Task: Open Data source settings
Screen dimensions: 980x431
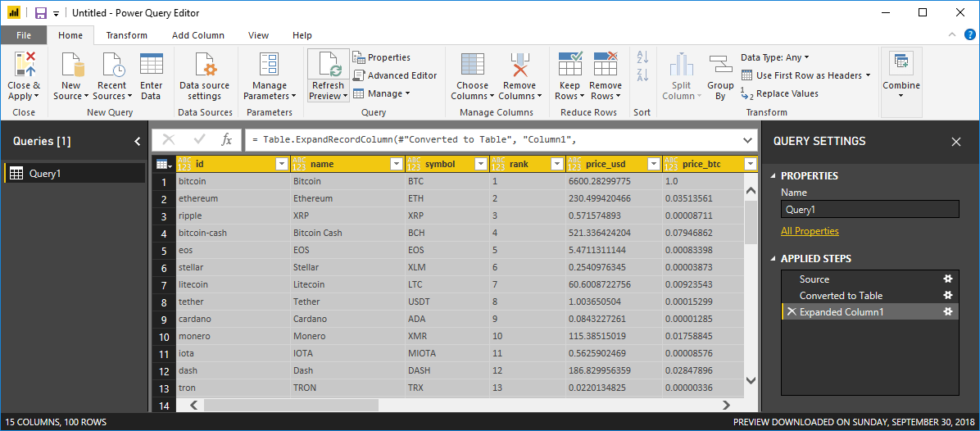Action: click(204, 77)
